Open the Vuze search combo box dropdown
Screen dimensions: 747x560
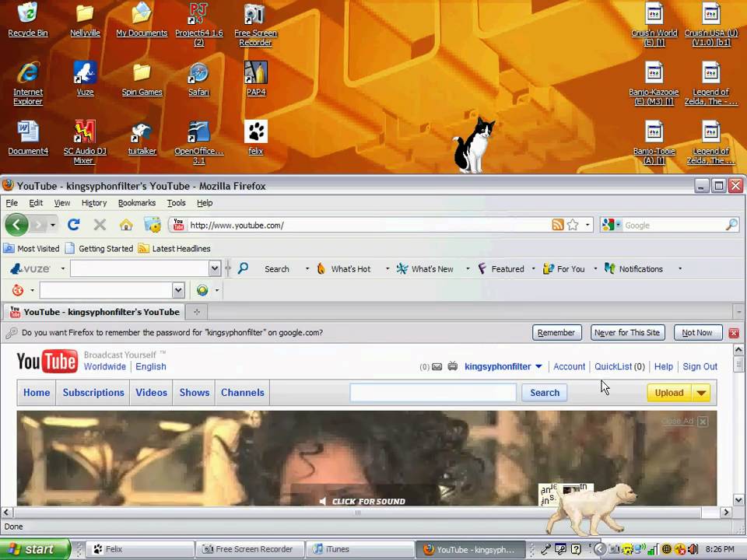click(215, 268)
